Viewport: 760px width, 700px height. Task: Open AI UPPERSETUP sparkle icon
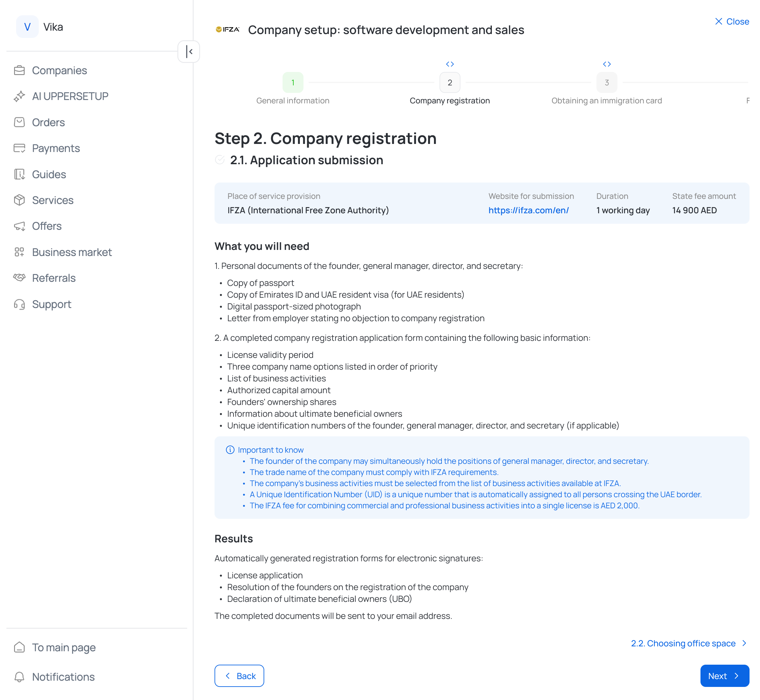[x=19, y=96]
